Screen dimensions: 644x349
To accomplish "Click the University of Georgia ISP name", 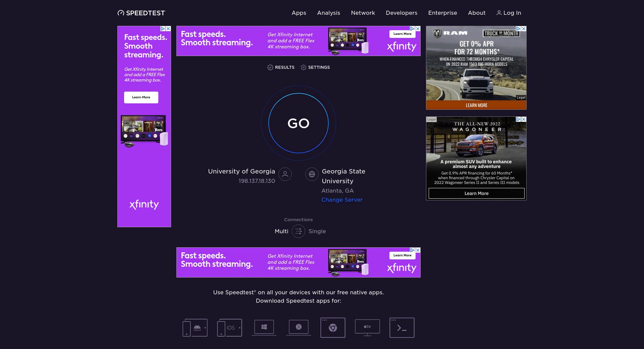I will [241, 171].
